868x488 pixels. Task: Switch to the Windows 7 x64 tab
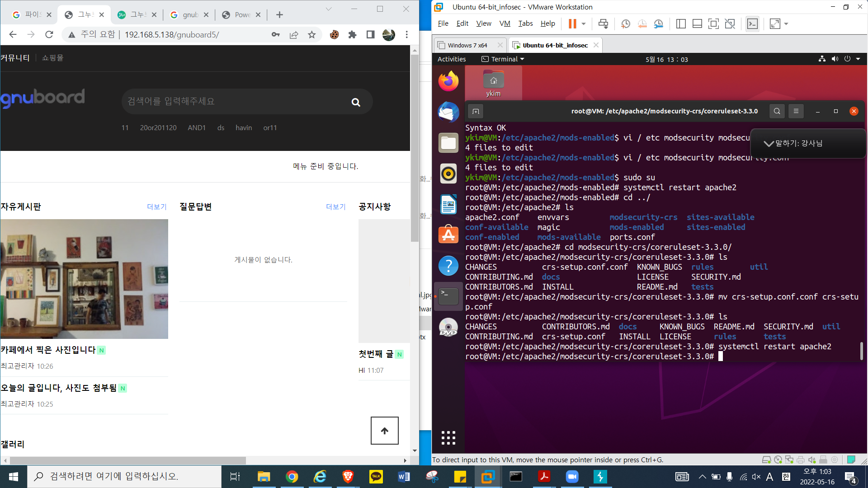(467, 45)
